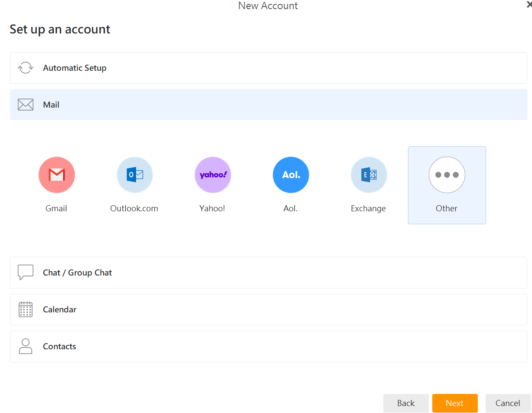Click the chat bubble icon
Viewport: 532px width, 413px height.
point(26,272)
